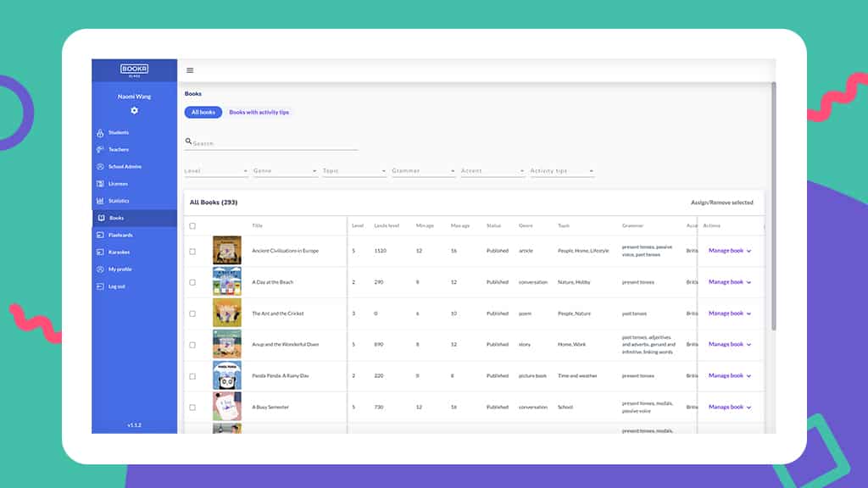Open Ancient Civilizations in Europe cover thumbnail

pos(227,250)
